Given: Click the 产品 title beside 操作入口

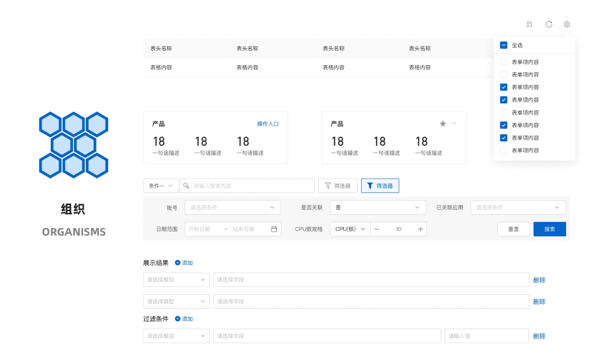Looking at the screenshot, I should (158, 124).
